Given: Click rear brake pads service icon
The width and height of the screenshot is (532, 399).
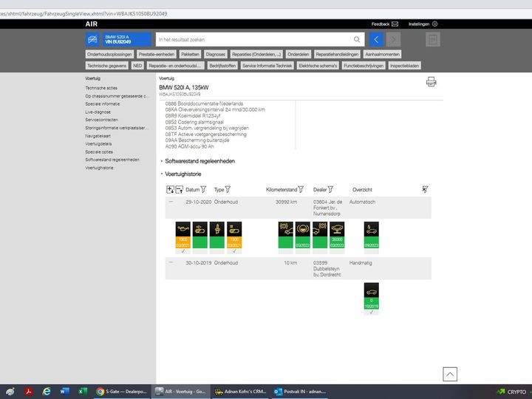Looking at the screenshot, I should (x=320, y=235).
